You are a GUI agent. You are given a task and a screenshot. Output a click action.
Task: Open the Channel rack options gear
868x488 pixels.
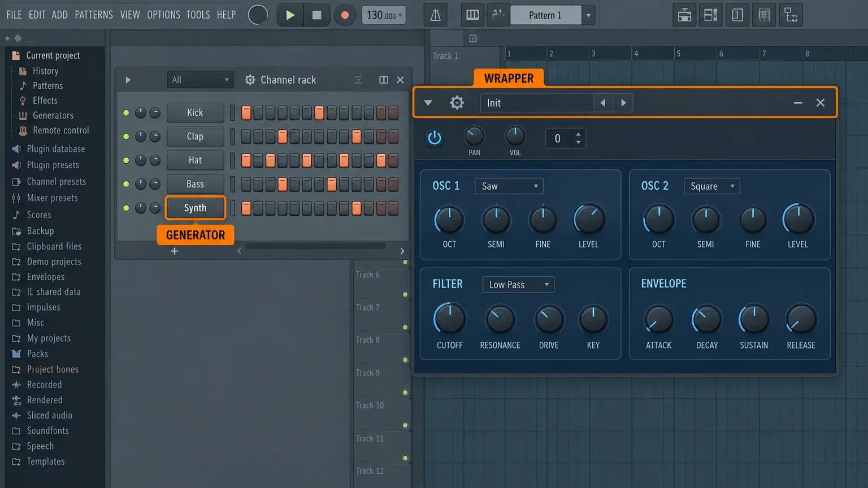tap(250, 80)
